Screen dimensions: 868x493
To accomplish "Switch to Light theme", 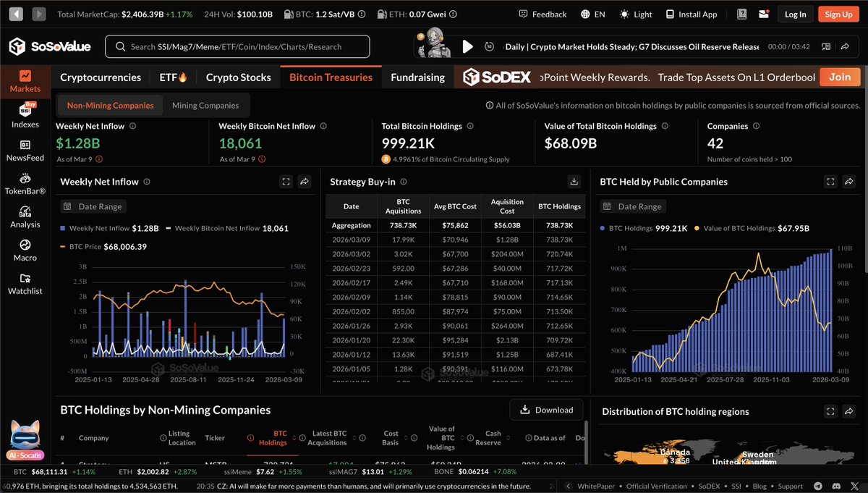I will [636, 14].
